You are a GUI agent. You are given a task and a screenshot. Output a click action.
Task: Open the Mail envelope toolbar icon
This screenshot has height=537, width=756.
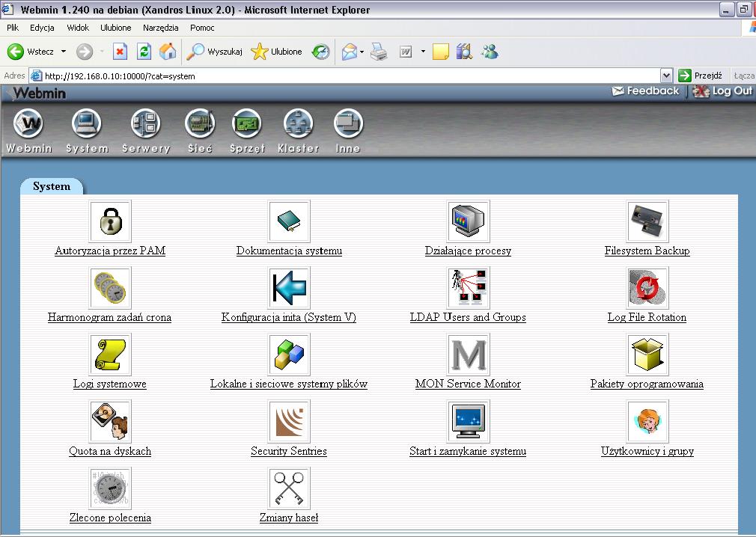click(x=350, y=52)
